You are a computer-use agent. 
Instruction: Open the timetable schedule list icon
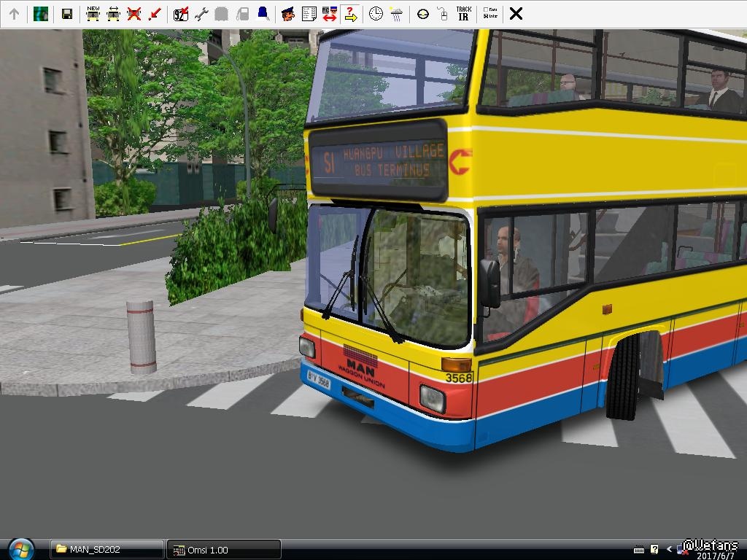pyautogui.click(x=309, y=14)
